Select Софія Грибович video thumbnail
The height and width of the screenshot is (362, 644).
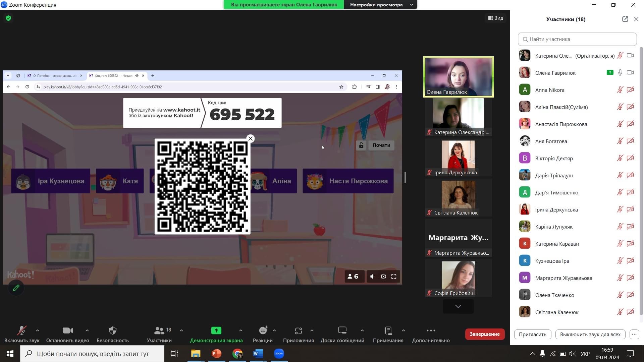(x=459, y=279)
